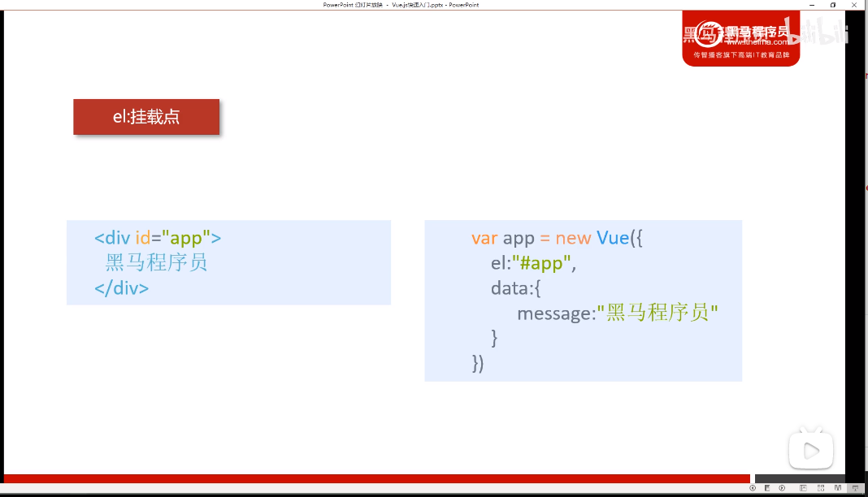Minimize the PowerPoint window
The height and width of the screenshot is (497, 868).
click(812, 4)
